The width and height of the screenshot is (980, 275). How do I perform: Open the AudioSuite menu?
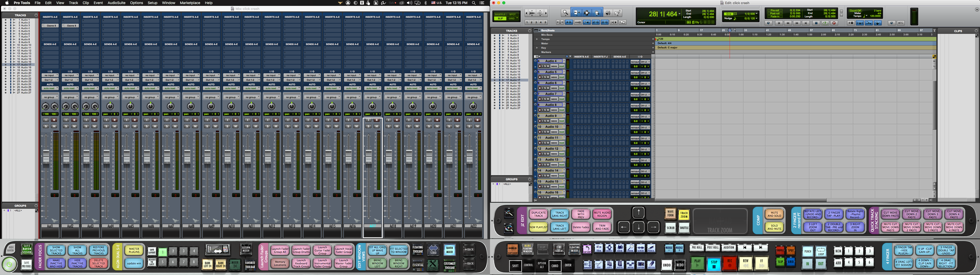click(x=116, y=3)
